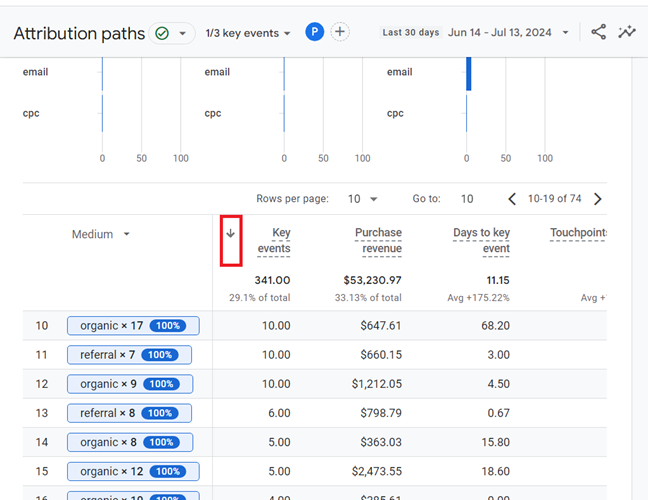Click the 10-19 of 74 pagination text
This screenshot has height=500, width=648.
click(554, 199)
